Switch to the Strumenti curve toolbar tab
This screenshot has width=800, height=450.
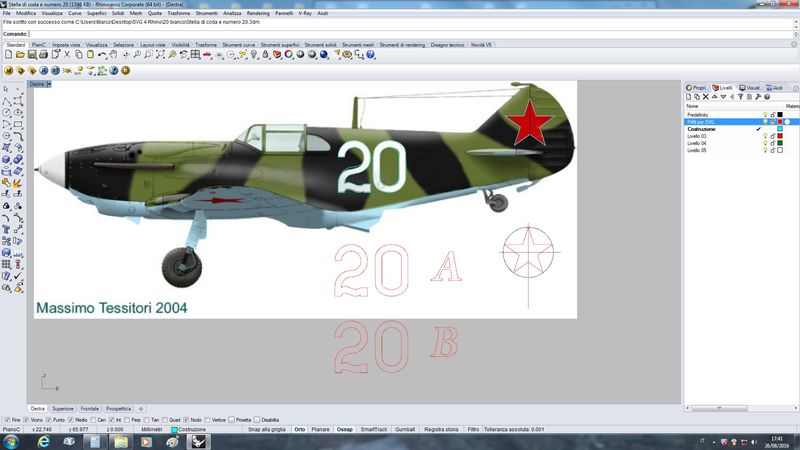click(x=239, y=45)
